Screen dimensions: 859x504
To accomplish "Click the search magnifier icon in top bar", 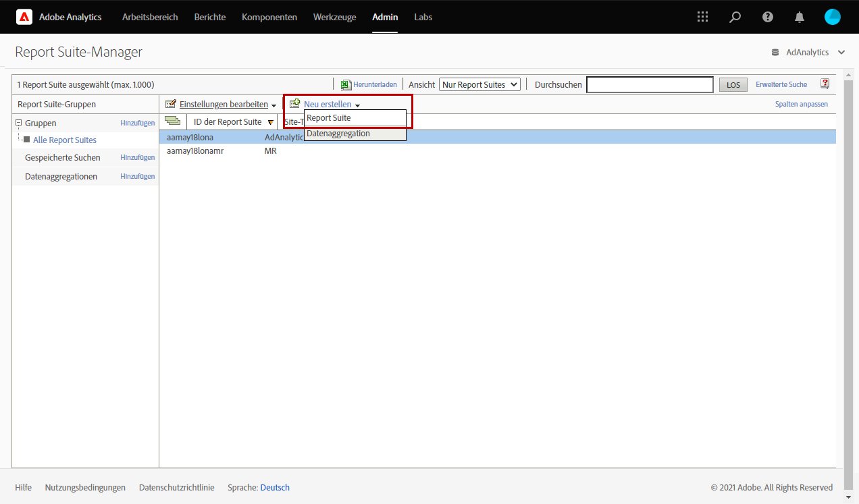I will point(735,17).
